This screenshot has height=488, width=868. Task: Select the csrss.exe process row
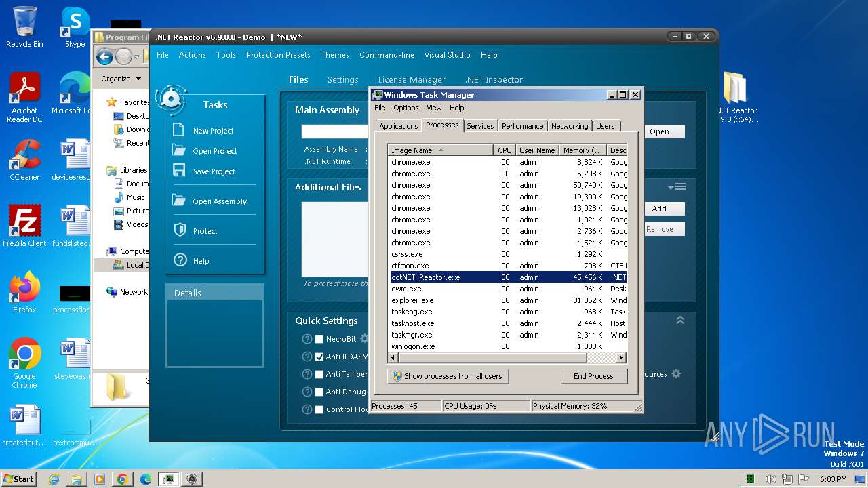507,254
